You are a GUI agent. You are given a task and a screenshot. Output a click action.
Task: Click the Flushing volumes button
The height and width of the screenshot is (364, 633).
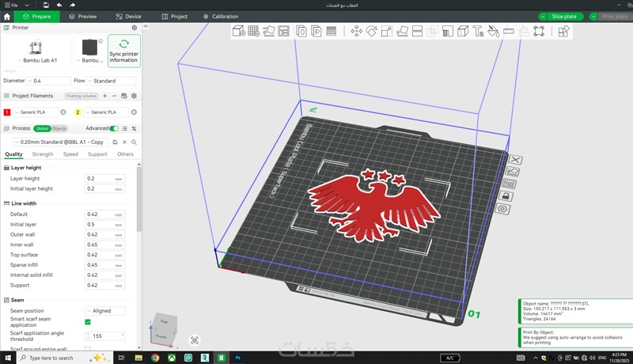[x=81, y=96]
